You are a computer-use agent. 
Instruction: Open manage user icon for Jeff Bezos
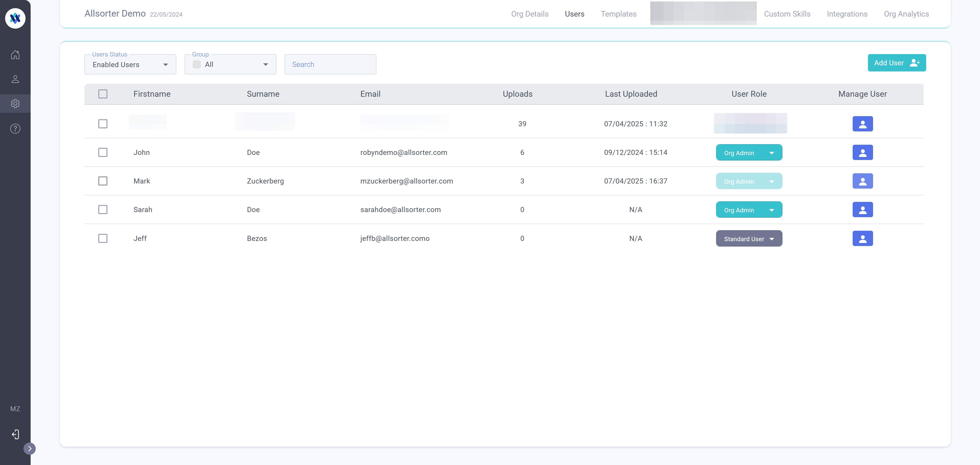point(862,239)
